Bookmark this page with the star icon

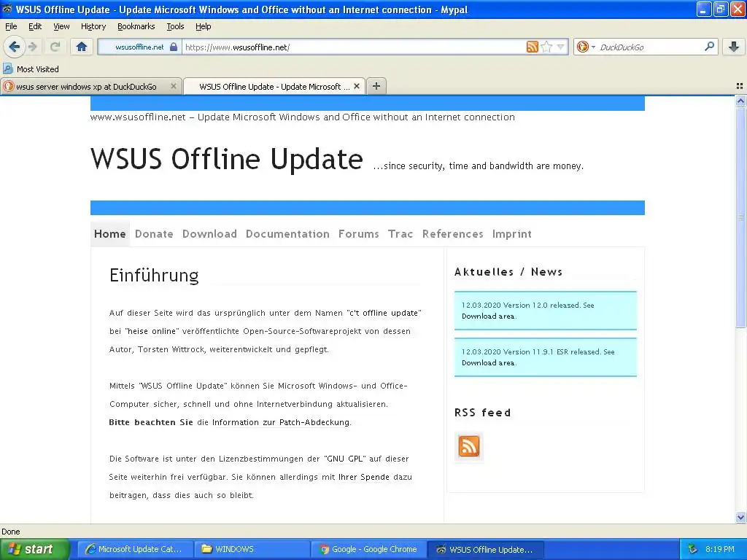pos(547,47)
